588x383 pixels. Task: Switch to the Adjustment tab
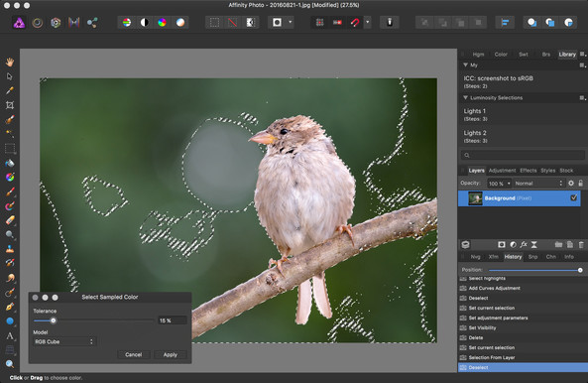click(502, 171)
